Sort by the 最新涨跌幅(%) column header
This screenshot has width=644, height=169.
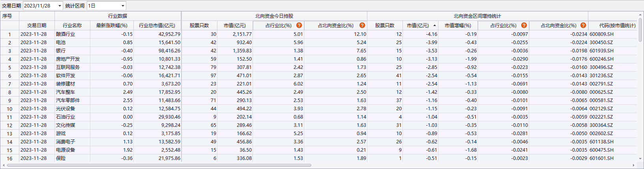[x=112, y=26]
